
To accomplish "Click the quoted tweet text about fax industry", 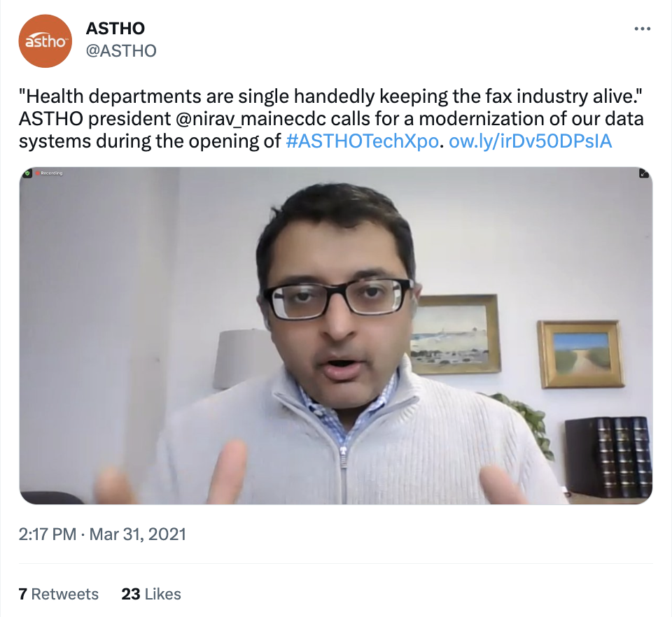I will point(331,97).
